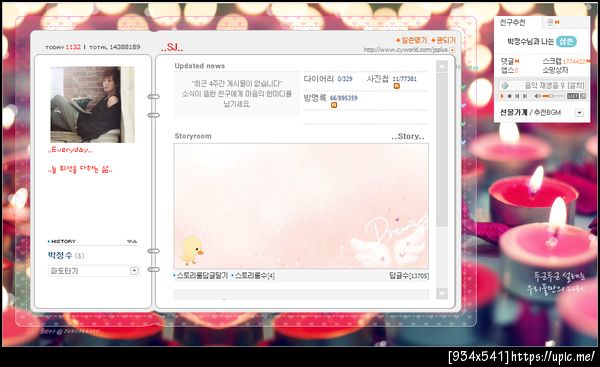Click the ..Story.. label
Viewport: 600px width, 367px height.
coord(408,136)
